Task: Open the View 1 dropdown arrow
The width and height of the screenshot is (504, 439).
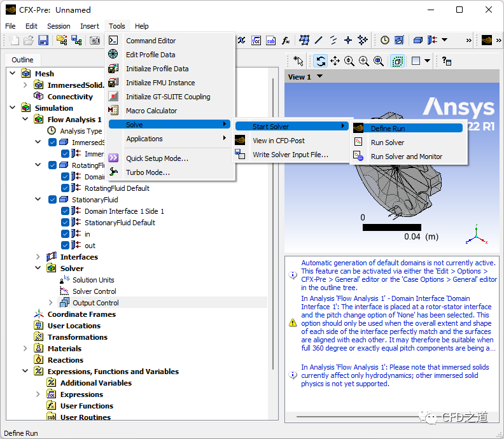Action: click(x=320, y=76)
